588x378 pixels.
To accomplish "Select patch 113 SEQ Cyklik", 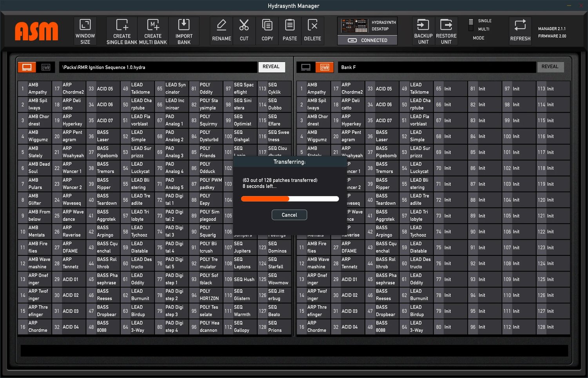I will [x=274, y=89].
